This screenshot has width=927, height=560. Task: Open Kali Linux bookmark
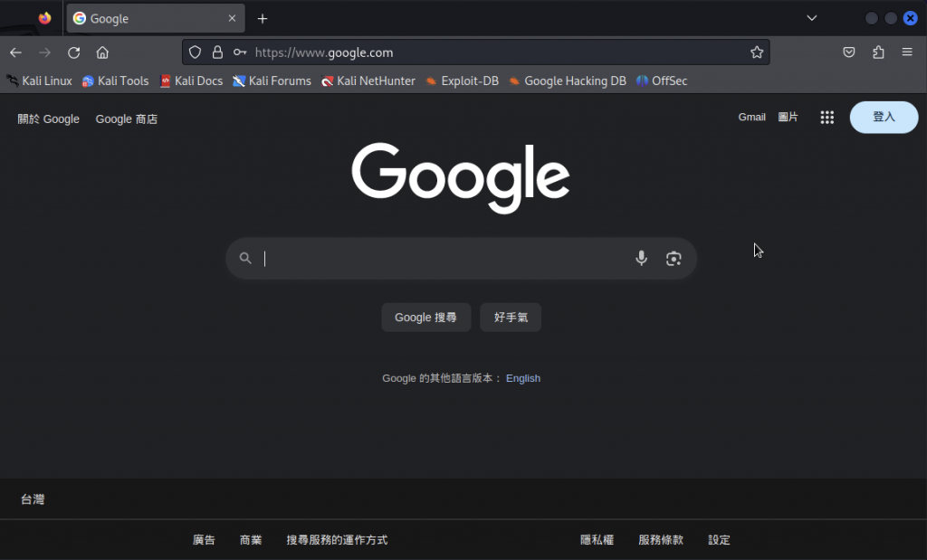coord(40,81)
